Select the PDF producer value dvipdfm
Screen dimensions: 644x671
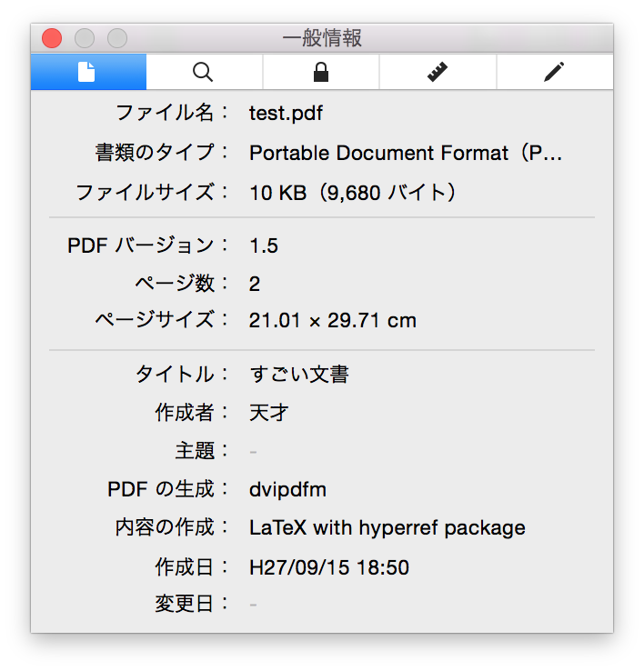[287, 489]
